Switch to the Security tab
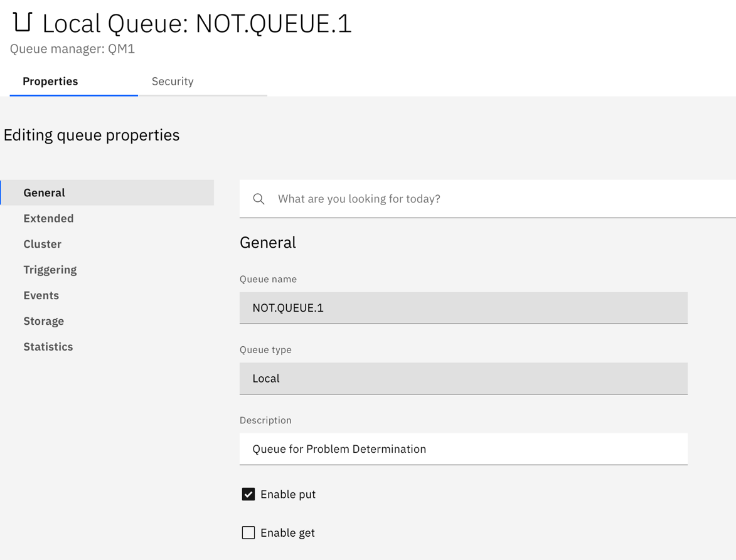The image size is (736, 560). pyautogui.click(x=173, y=82)
